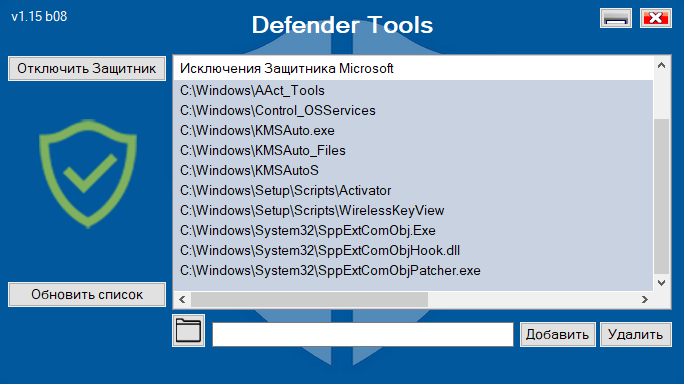The height and width of the screenshot is (384, 684).
Task: Click the horizontal scroll right arrow
Action: [645, 299]
